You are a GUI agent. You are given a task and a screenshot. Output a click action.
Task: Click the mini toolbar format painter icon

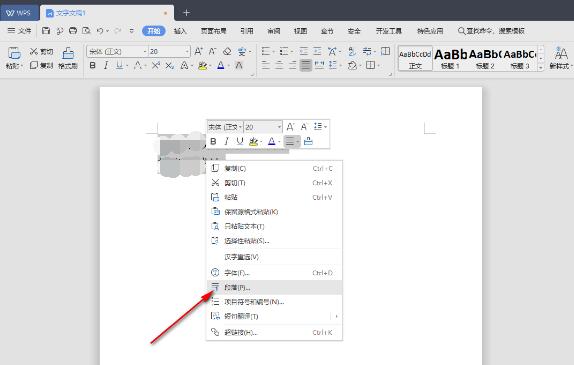(x=308, y=141)
